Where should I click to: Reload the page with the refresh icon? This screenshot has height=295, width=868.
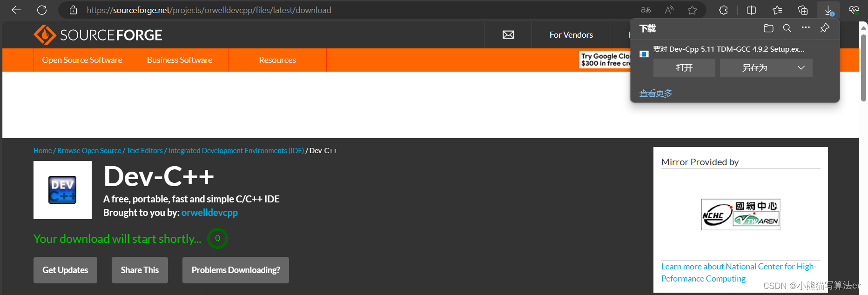pyautogui.click(x=42, y=10)
